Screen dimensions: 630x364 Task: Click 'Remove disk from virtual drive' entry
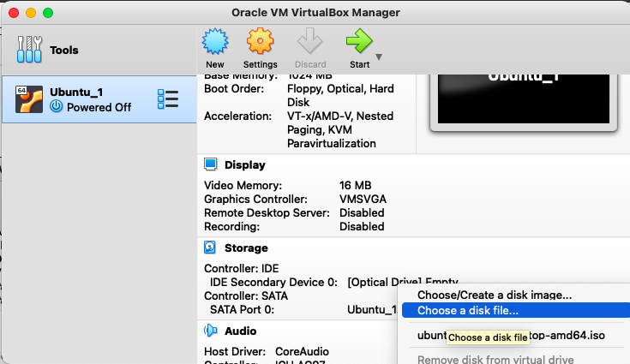point(495,359)
